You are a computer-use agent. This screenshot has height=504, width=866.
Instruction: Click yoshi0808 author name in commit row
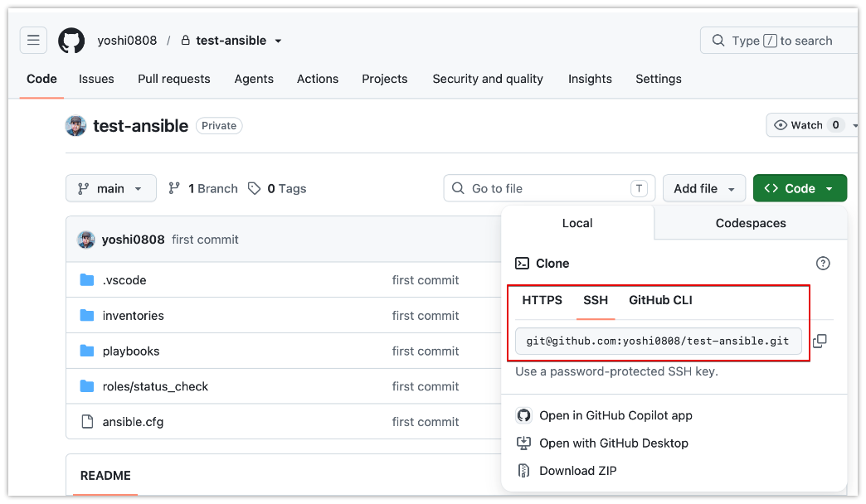pyautogui.click(x=133, y=240)
